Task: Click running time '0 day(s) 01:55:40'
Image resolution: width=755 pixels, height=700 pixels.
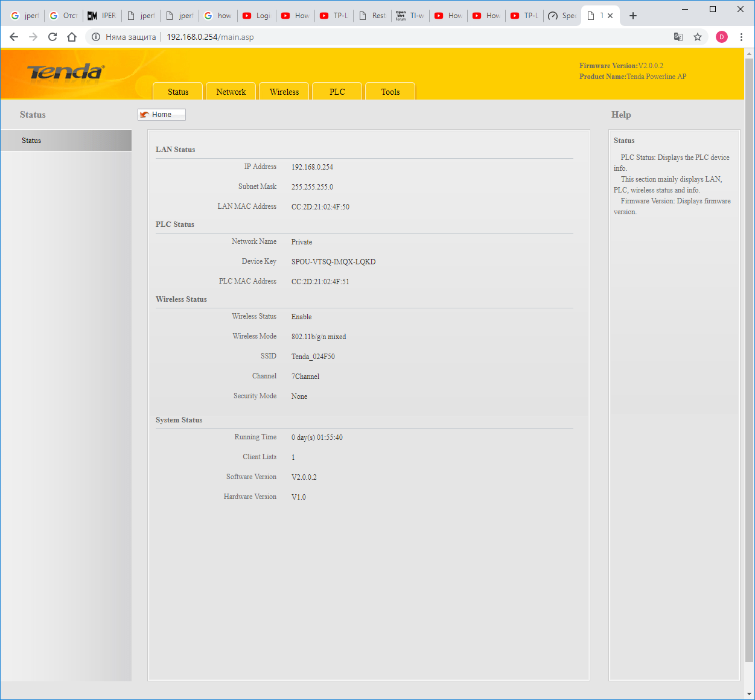Action: tap(317, 437)
